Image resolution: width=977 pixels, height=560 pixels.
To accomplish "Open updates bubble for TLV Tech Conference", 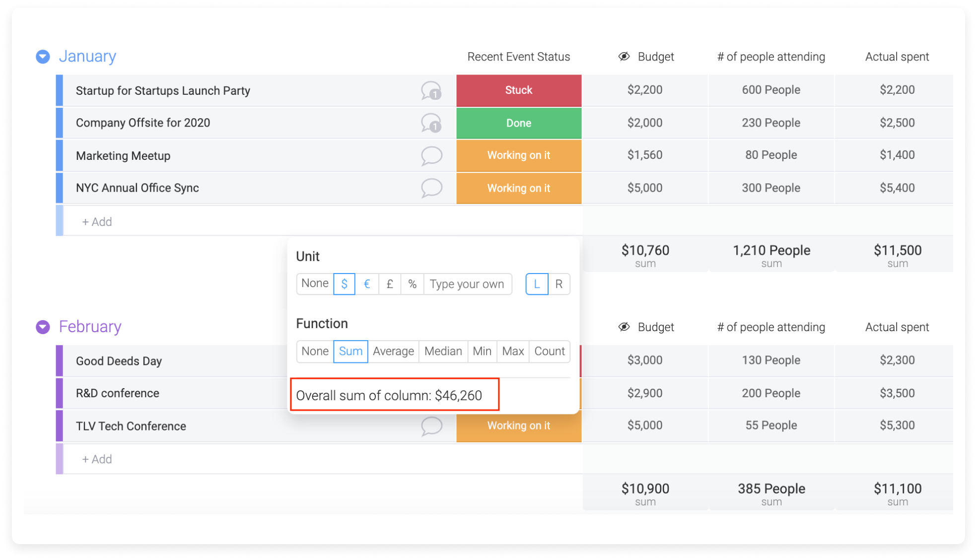I will click(431, 426).
